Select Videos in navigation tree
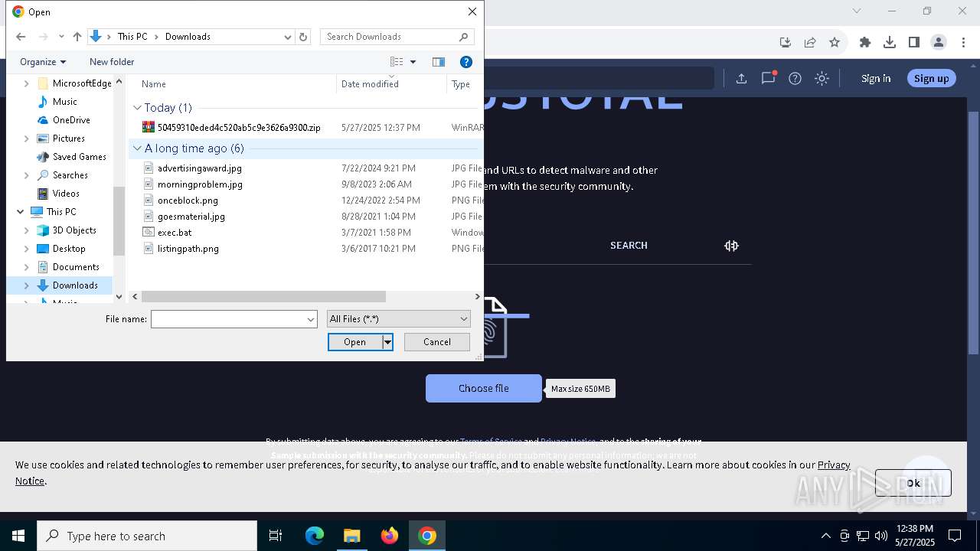Screen dimensions: 980x551 pyautogui.click(x=66, y=194)
